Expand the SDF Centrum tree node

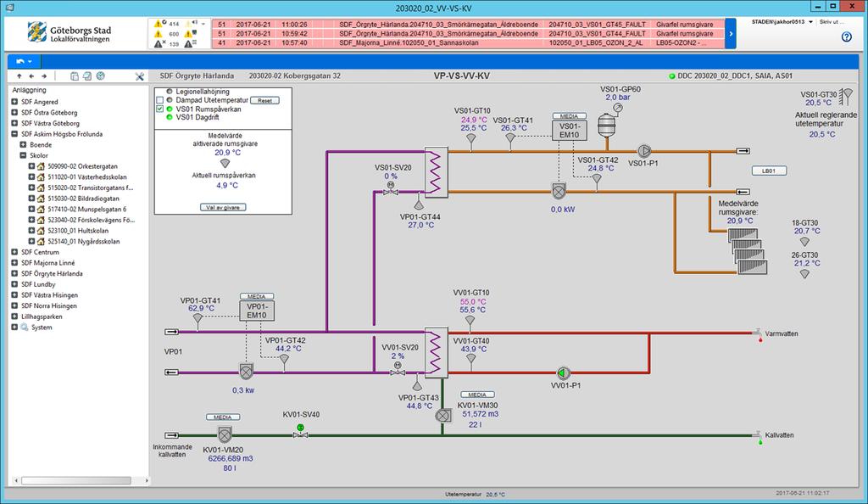[14, 252]
